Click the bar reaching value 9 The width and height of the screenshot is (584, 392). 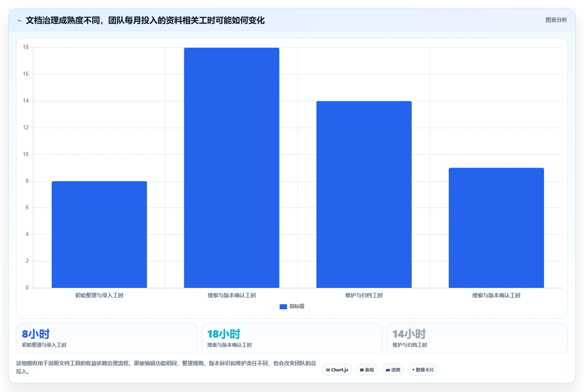click(496, 228)
